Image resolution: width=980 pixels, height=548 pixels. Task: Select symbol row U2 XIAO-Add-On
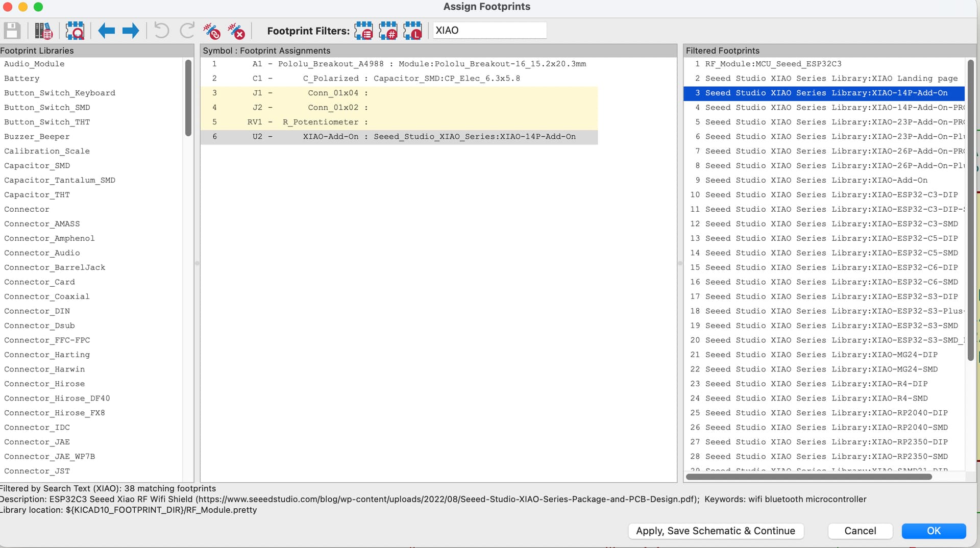(399, 137)
